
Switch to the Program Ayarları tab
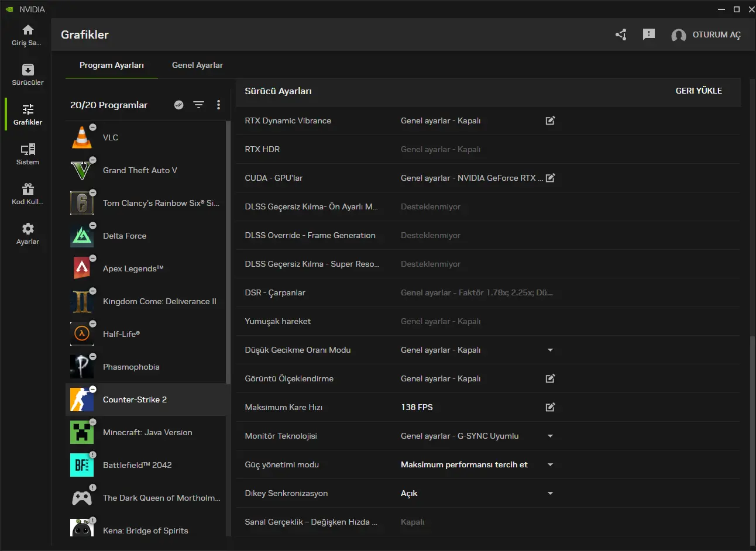112,65
